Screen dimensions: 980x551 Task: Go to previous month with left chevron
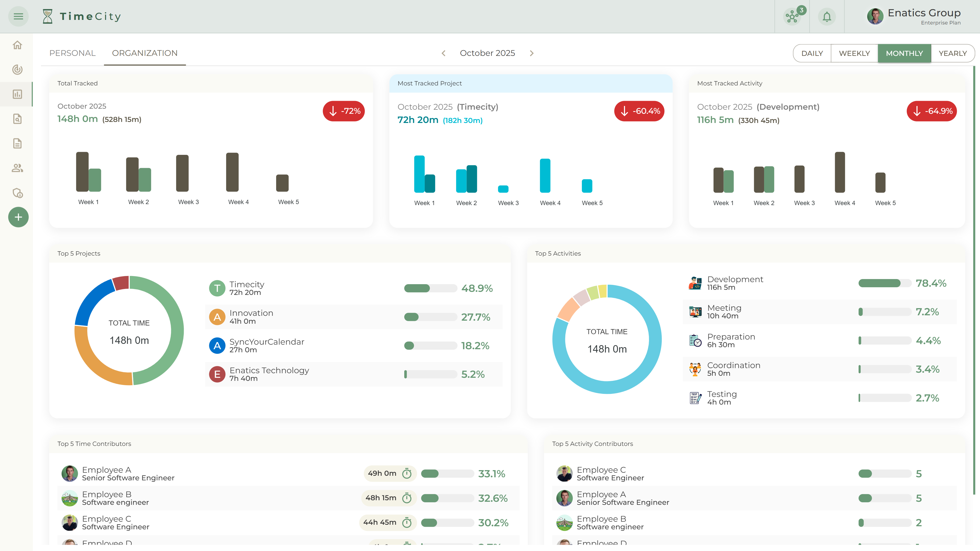coord(444,53)
